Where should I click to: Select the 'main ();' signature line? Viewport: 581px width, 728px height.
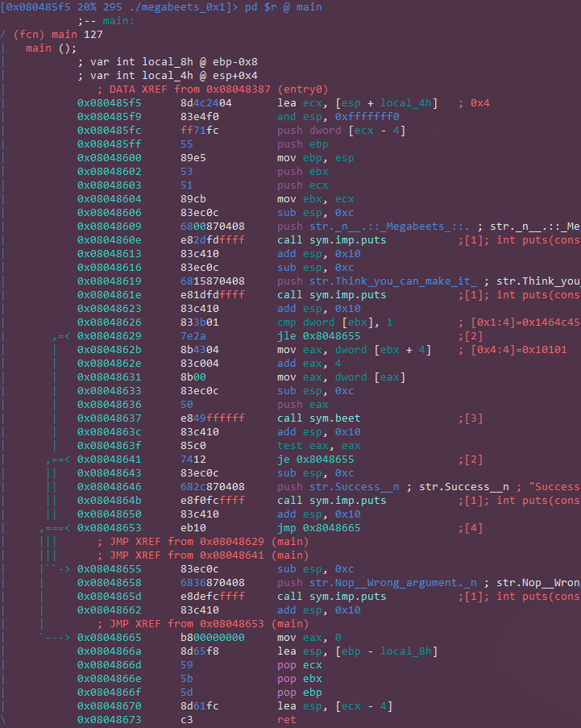51,48
